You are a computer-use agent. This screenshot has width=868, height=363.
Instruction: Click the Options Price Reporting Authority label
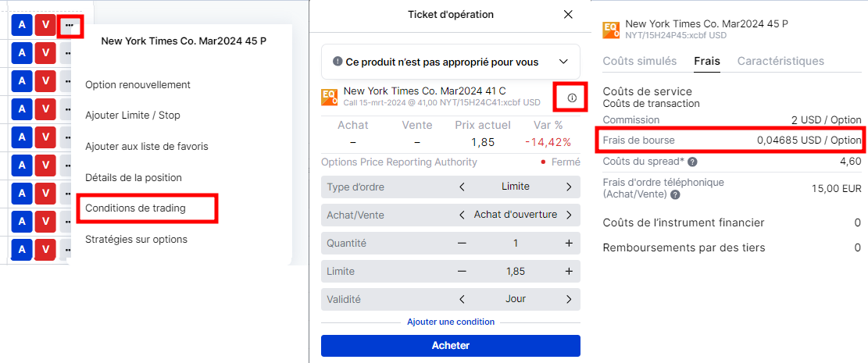point(399,162)
